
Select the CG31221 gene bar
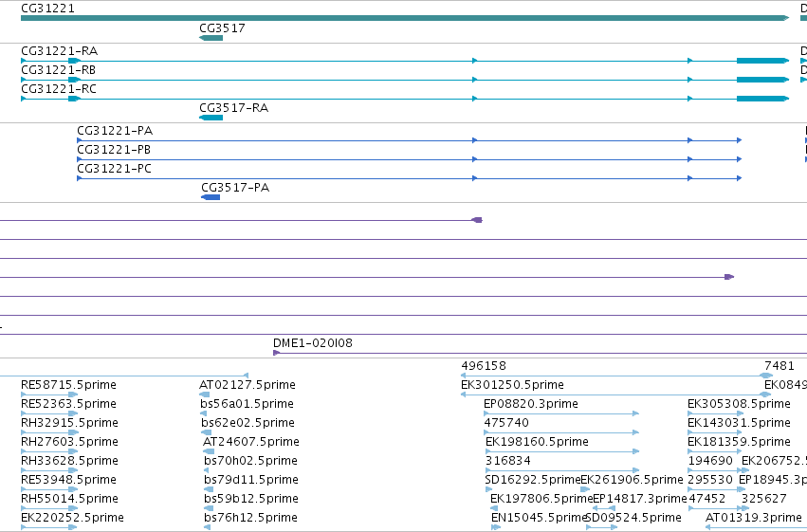[405, 18]
